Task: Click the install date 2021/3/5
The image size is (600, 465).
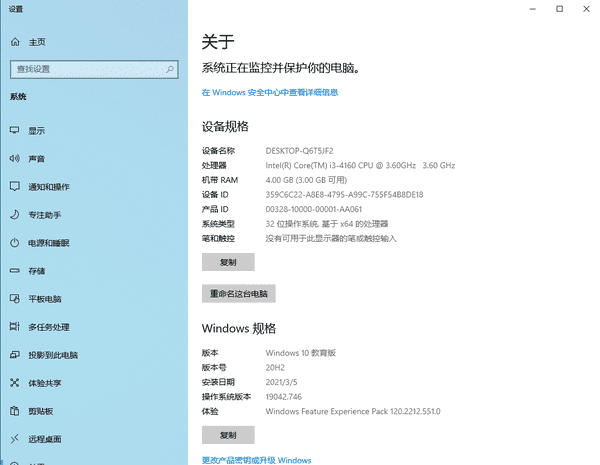Action: click(x=281, y=382)
